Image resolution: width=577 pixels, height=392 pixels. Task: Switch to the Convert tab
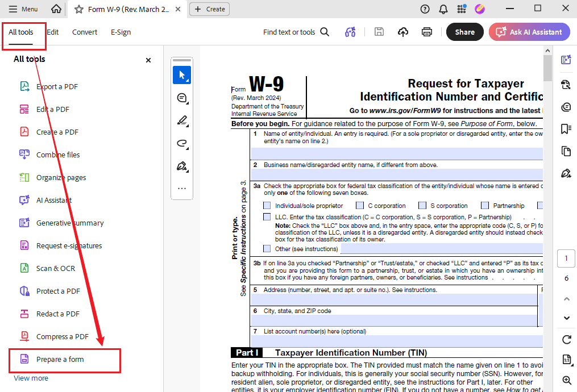point(85,32)
